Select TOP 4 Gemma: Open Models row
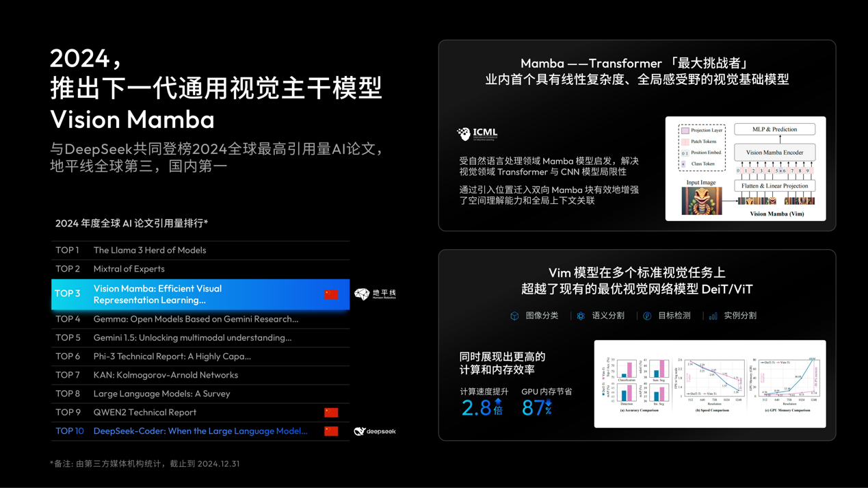This screenshot has width=868, height=488. (200, 319)
